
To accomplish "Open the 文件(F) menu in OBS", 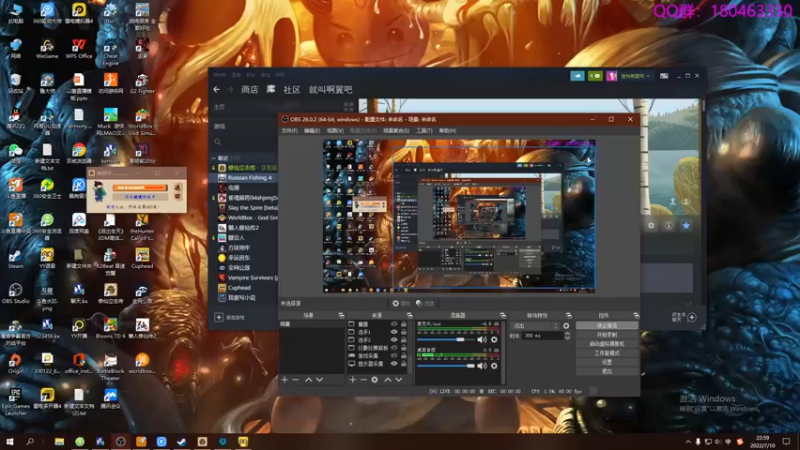I will click(x=289, y=131).
